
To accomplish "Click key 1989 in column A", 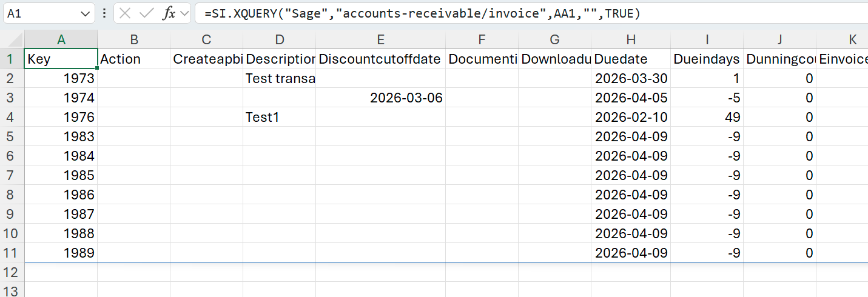I will [61, 253].
